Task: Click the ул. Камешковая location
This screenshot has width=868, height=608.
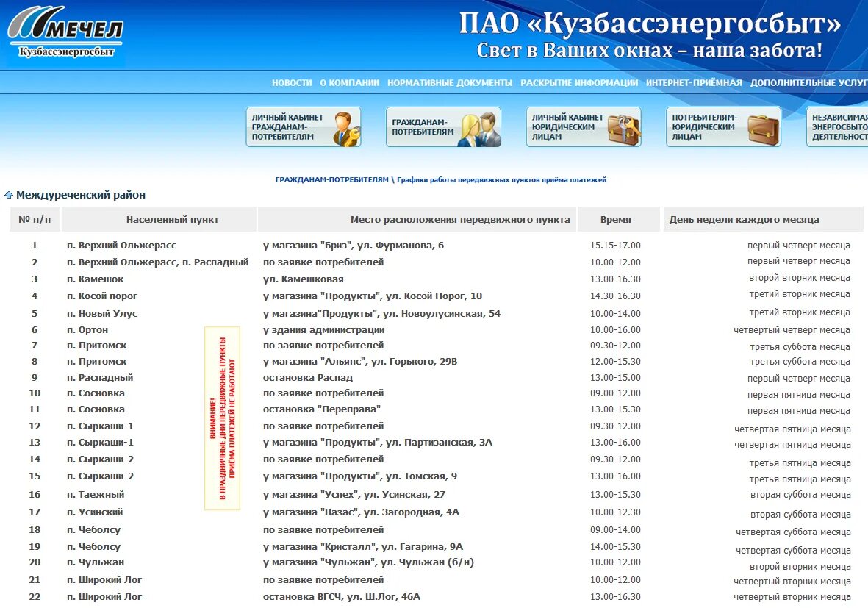Action: point(304,279)
